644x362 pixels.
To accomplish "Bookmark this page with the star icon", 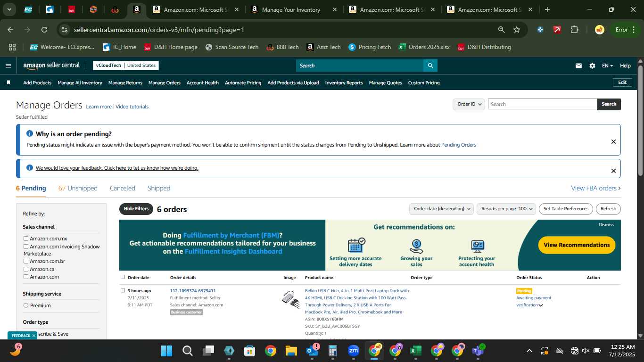I will [x=517, y=30].
